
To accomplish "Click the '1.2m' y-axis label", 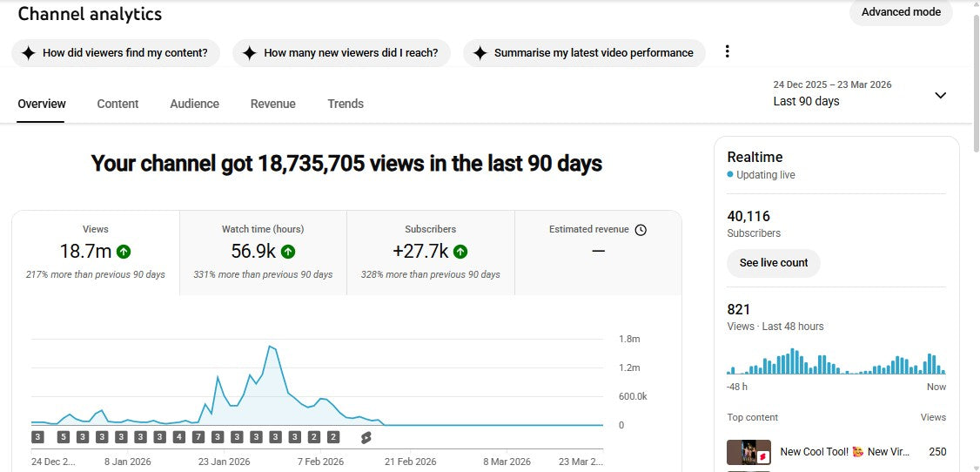I will (x=629, y=368).
